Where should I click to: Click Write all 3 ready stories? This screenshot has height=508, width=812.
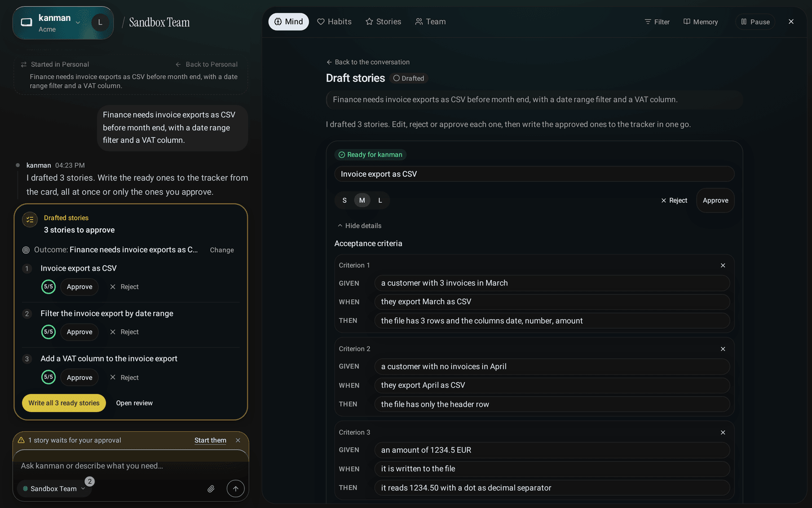pyautogui.click(x=64, y=403)
